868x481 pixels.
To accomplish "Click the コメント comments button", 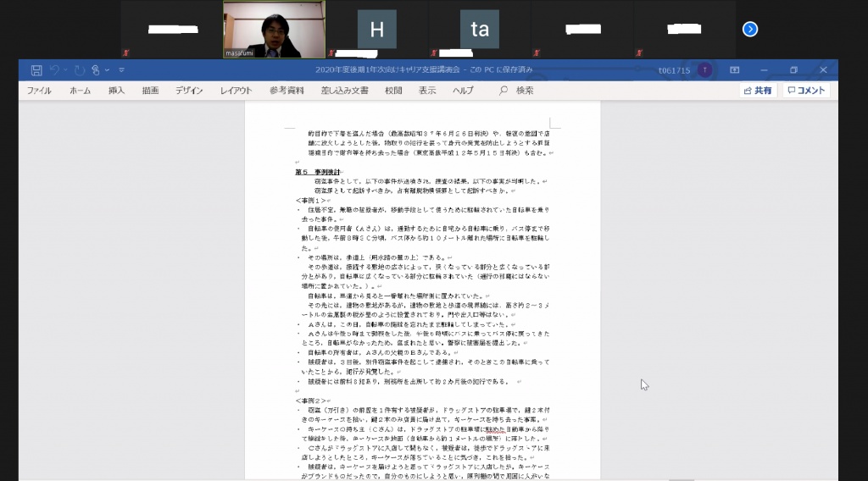I will pyautogui.click(x=806, y=90).
